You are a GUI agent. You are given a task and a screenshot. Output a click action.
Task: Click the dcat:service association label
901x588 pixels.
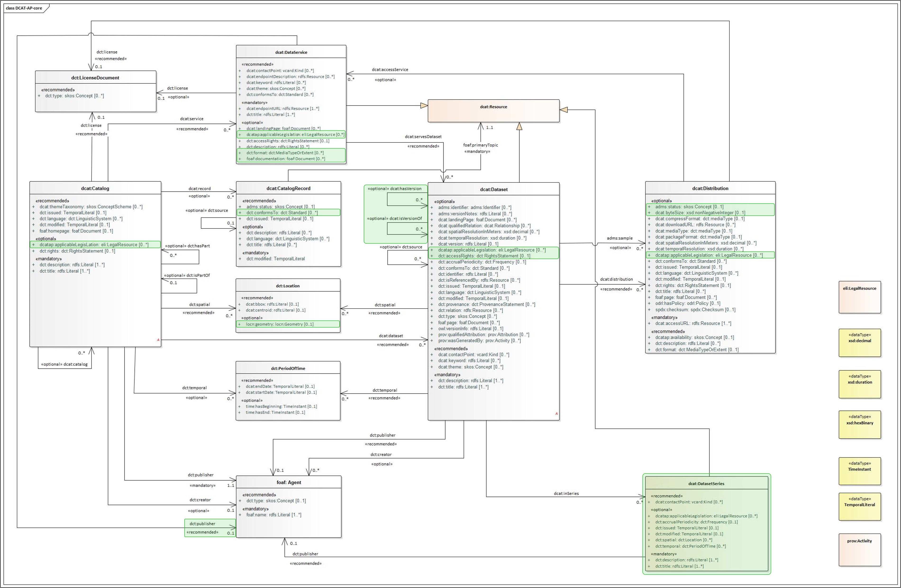[x=191, y=119]
